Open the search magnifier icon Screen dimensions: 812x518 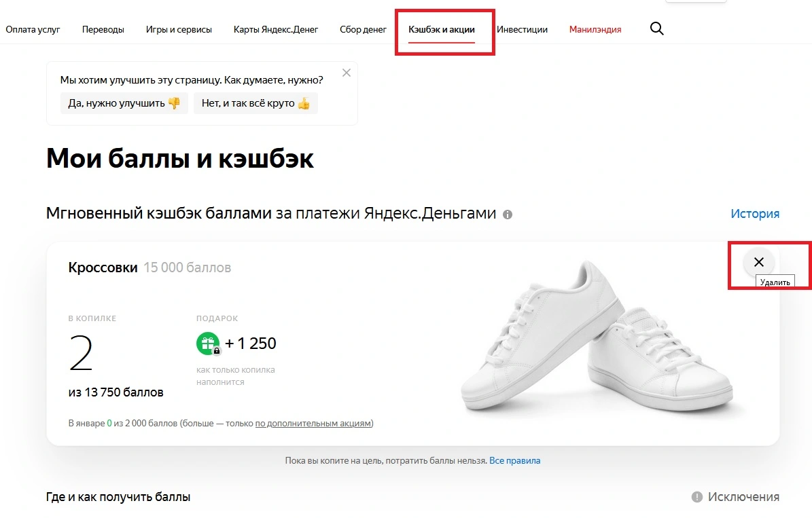pos(656,29)
